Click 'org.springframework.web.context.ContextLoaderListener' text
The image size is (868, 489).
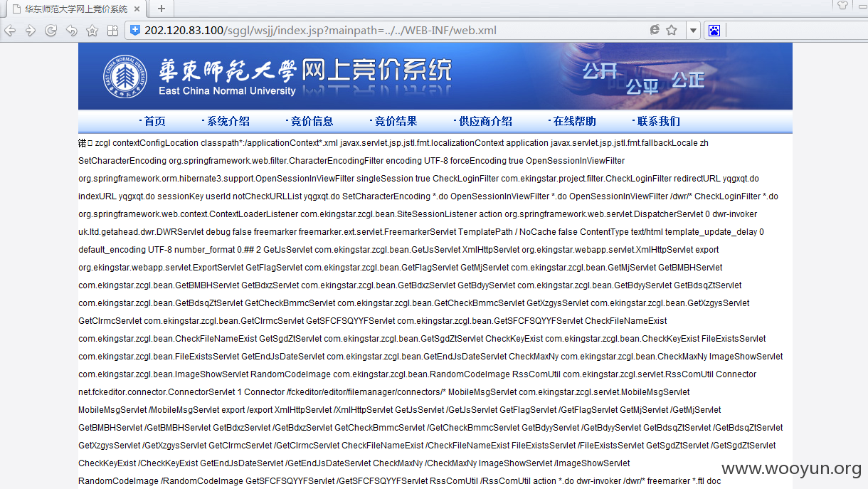tap(188, 214)
